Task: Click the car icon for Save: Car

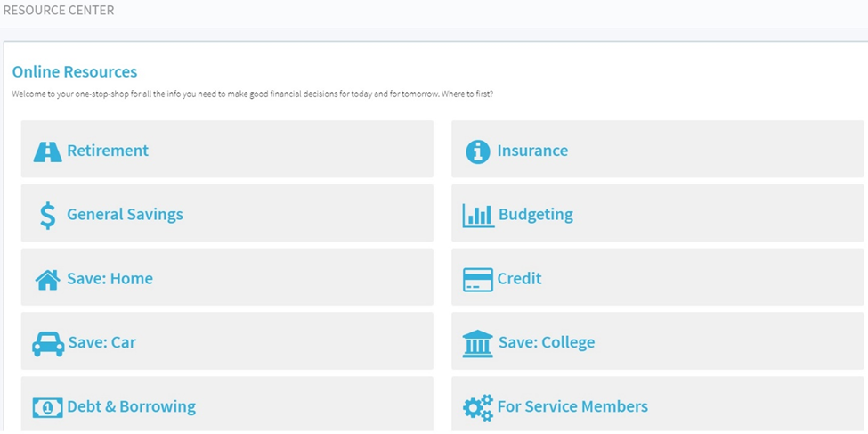Action: (x=48, y=344)
